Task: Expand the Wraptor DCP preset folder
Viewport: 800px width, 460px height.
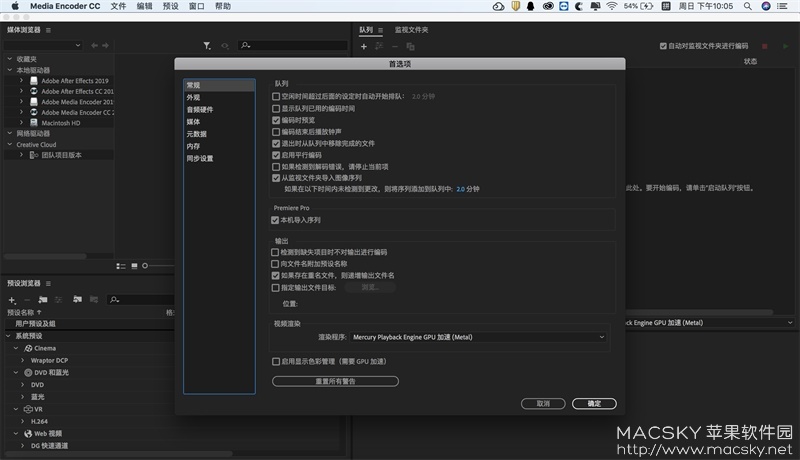Action: click(22, 361)
